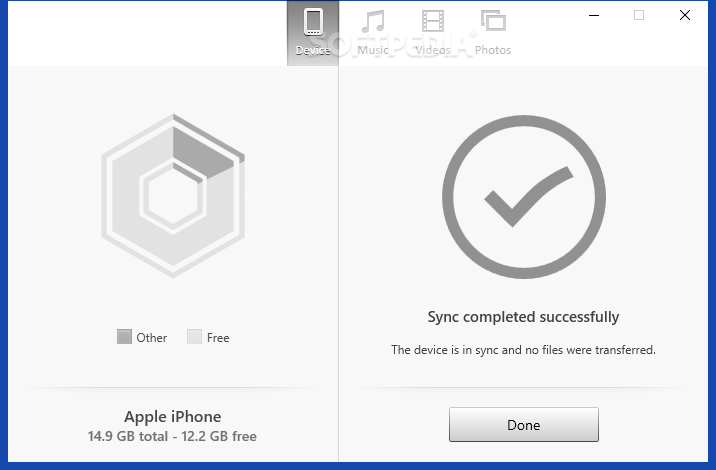Open the Device tab
Screen dimensions: 716x470
[x=313, y=33]
